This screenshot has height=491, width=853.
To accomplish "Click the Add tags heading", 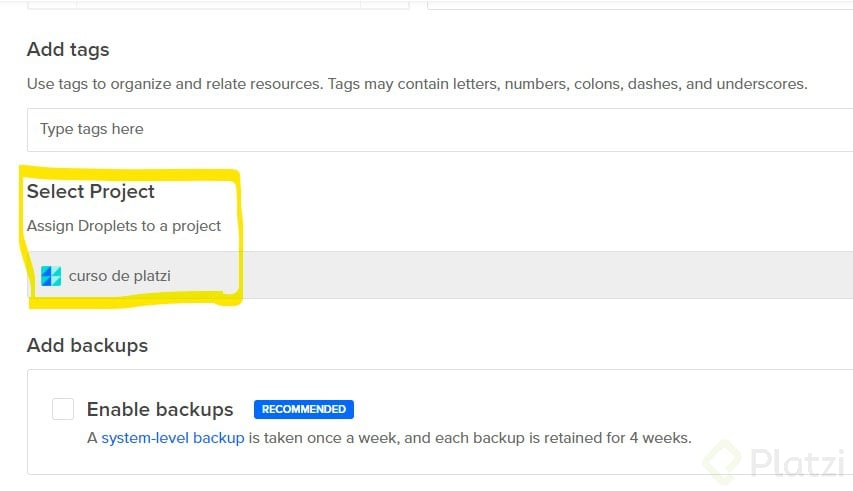I will coord(68,49).
